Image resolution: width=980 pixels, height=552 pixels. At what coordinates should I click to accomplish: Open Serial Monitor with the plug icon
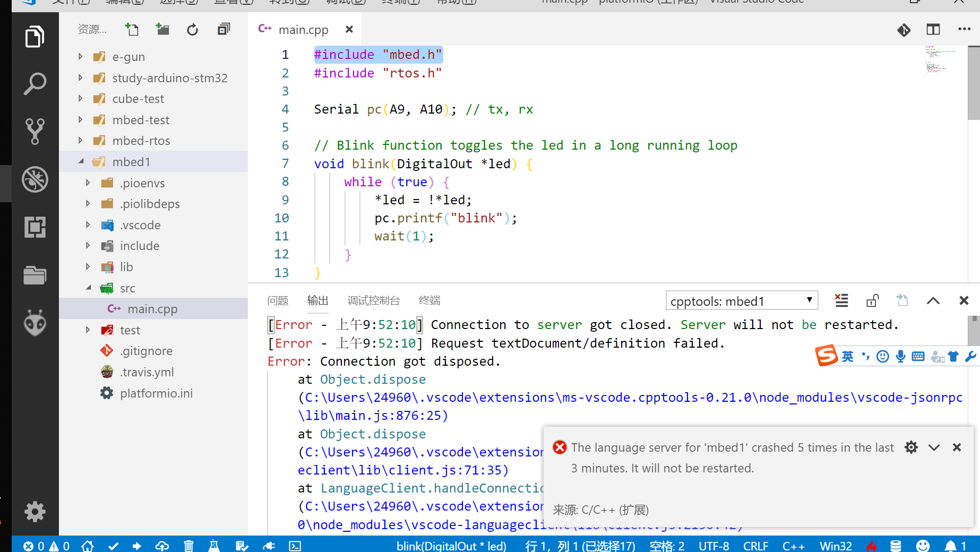(269, 545)
